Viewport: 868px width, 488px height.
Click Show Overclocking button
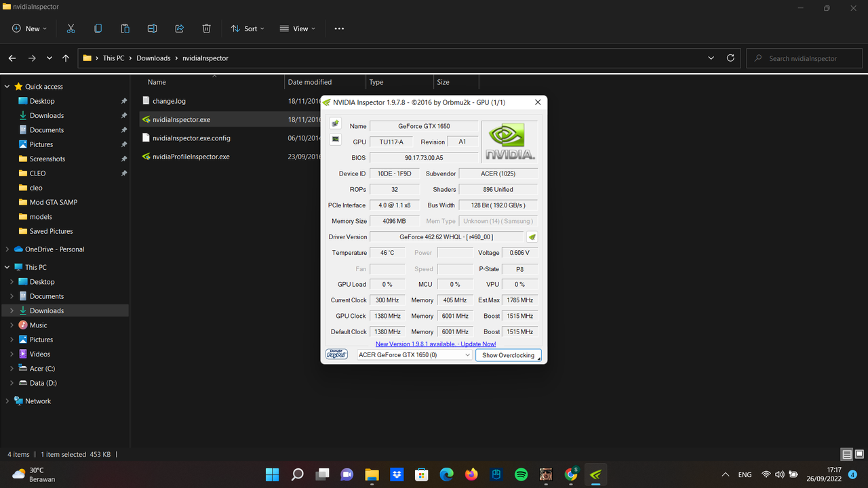pyautogui.click(x=508, y=355)
